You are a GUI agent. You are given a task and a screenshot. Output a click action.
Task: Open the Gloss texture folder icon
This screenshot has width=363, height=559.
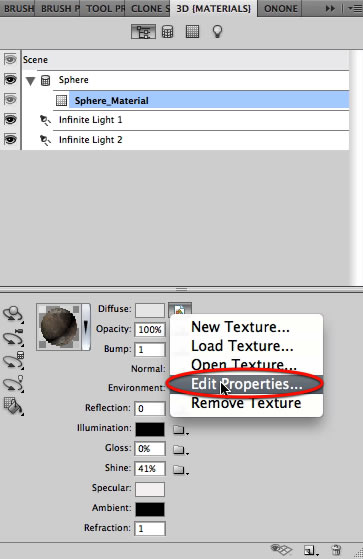[180, 450]
